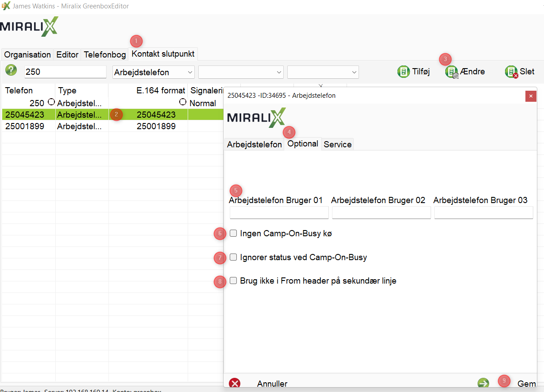Click the Slet delete icon
Viewport: 544px width, 392px height.
tap(511, 72)
